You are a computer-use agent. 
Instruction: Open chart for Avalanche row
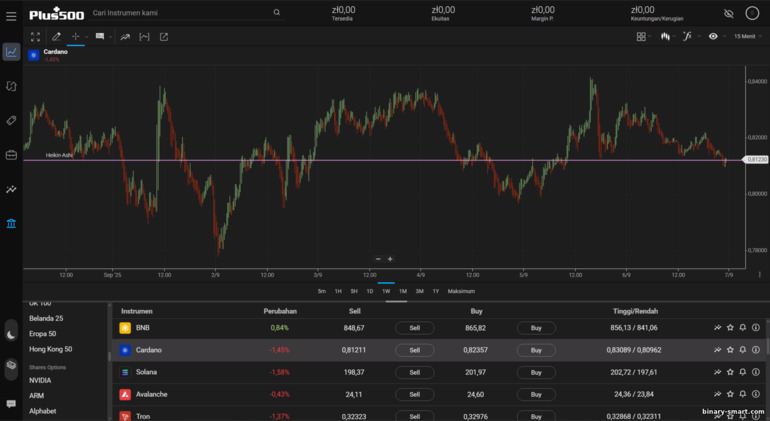click(717, 394)
